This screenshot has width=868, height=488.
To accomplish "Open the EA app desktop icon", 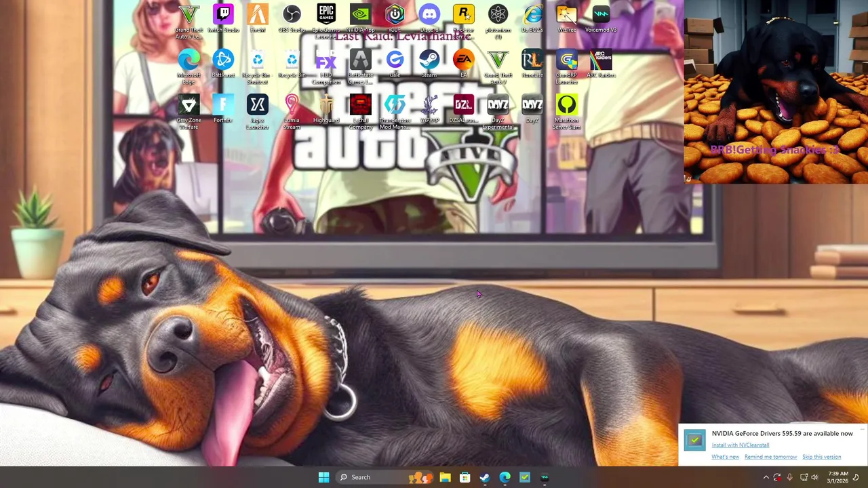I will pyautogui.click(x=463, y=64).
